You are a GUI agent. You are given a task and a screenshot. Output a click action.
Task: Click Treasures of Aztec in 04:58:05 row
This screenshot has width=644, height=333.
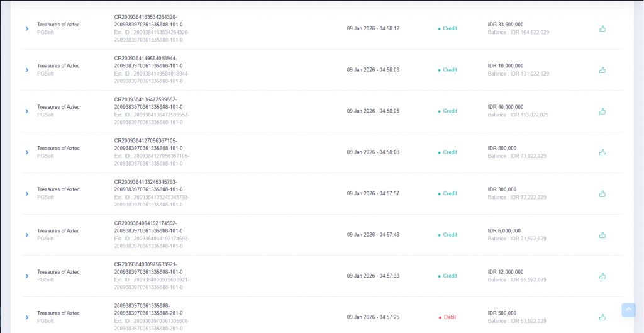click(x=58, y=107)
